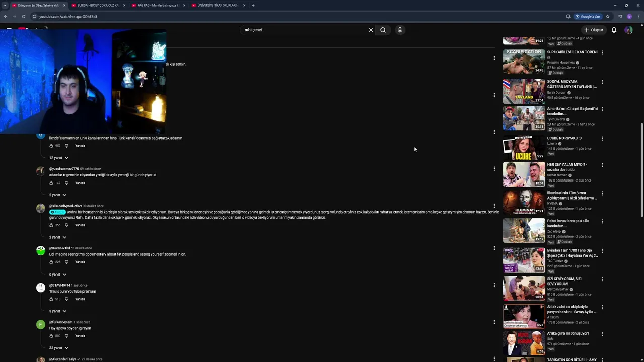The height and width of the screenshot is (362, 644).
Task: Go back in browser history
Action: 6,16
